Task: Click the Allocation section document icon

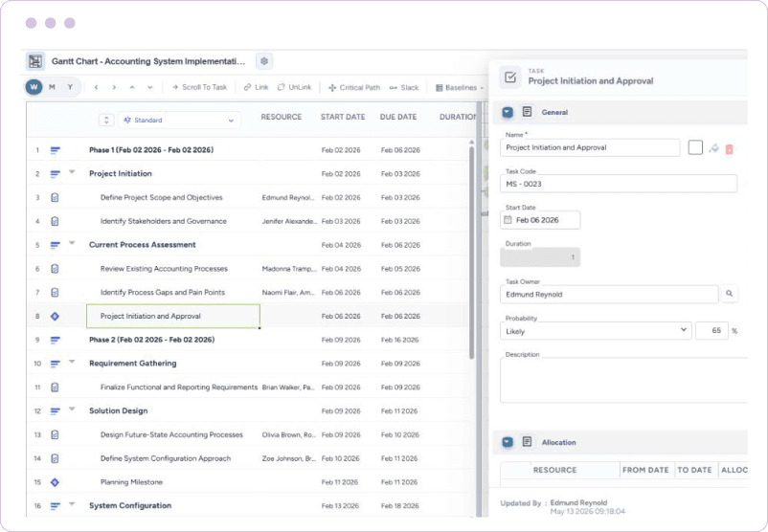Action: [527, 442]
